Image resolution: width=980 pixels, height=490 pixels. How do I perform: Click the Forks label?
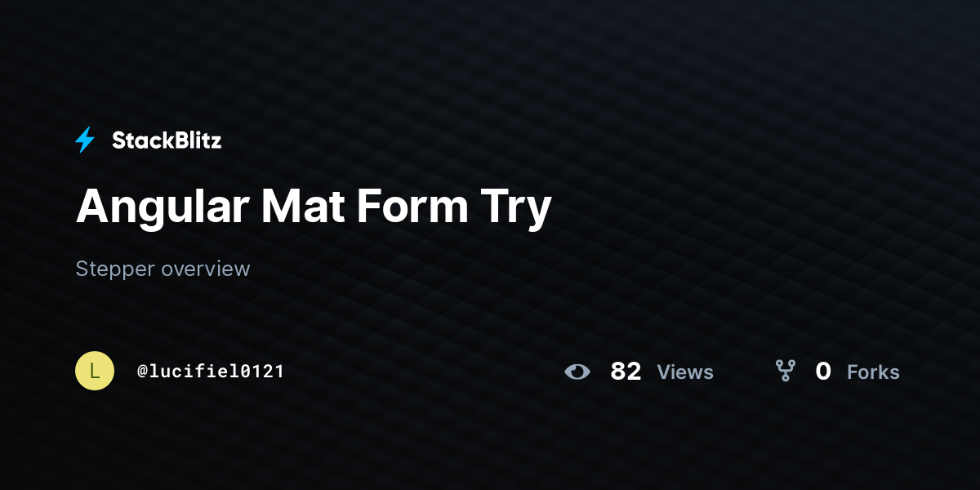click(873, 372)
